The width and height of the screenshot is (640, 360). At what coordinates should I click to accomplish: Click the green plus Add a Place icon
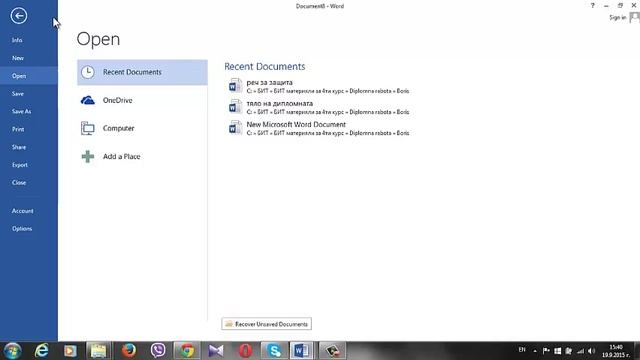coord(87,156)
